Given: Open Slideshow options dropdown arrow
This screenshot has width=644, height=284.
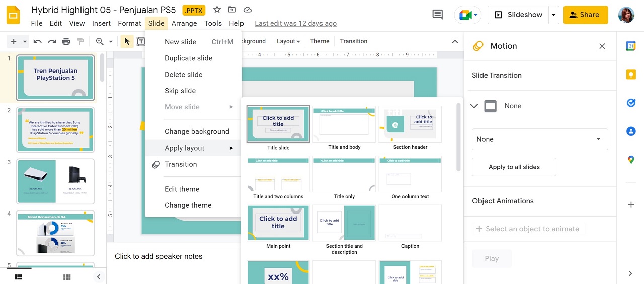Looking at the screenshot, I should [x=553, y=15].
